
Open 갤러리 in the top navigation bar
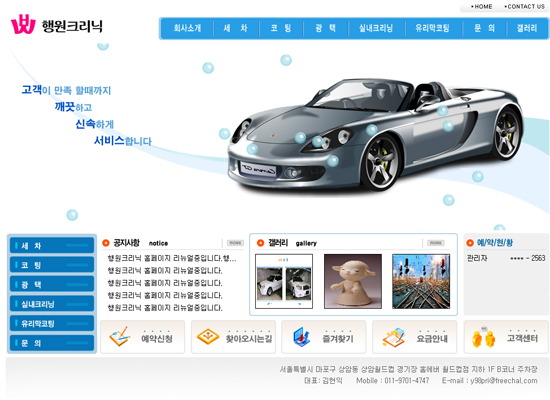click(x=526, y=28)
